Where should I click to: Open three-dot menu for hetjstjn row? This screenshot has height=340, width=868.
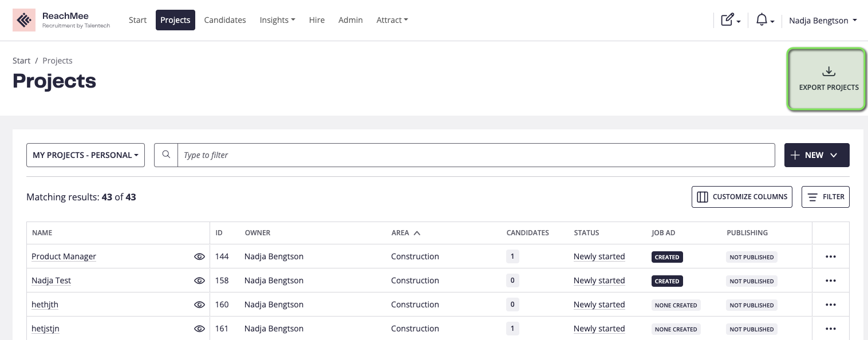tap(830, 329)
